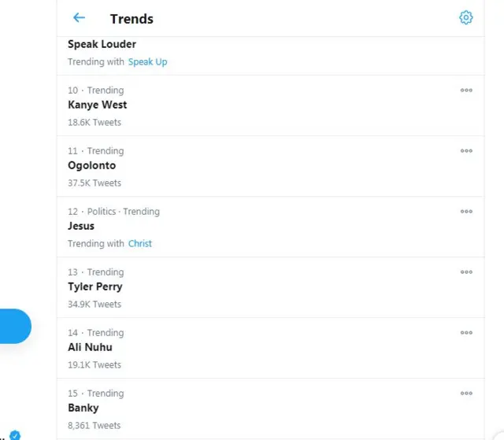
Task: Open more options for Banky trend
Action: pyautogui.click(x=466, y=394)
